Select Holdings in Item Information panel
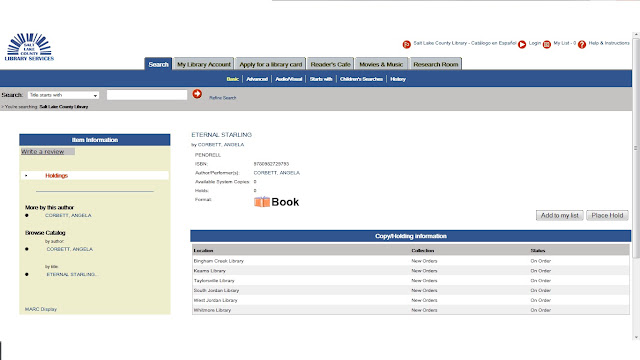This screenshot has width=640, height=360. [56, 176]
